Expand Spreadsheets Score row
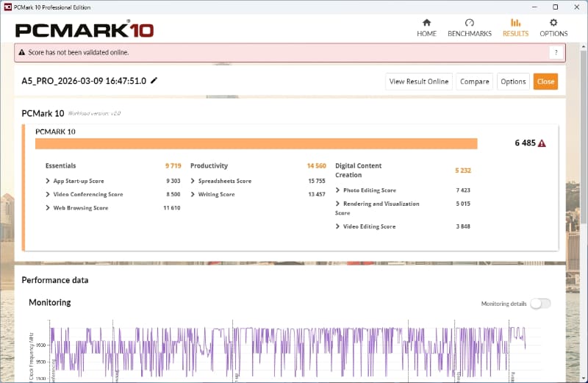The width and height of the screenshot is (588, 383). [193, 181]
